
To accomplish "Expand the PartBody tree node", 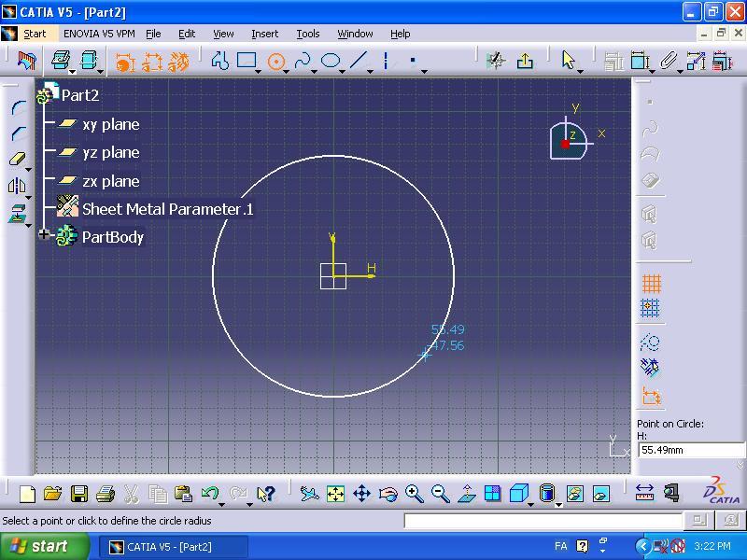I will [44, 235].
